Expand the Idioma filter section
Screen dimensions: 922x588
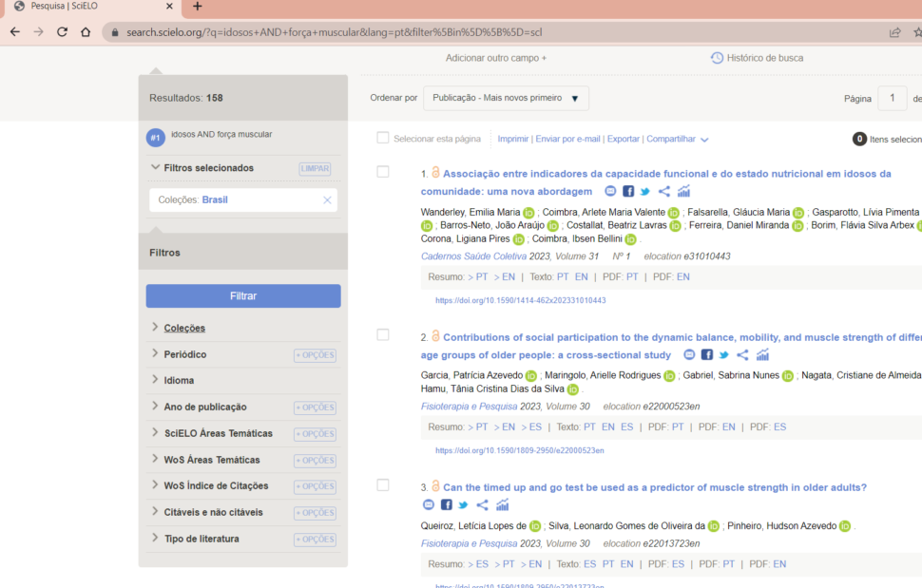179,380
